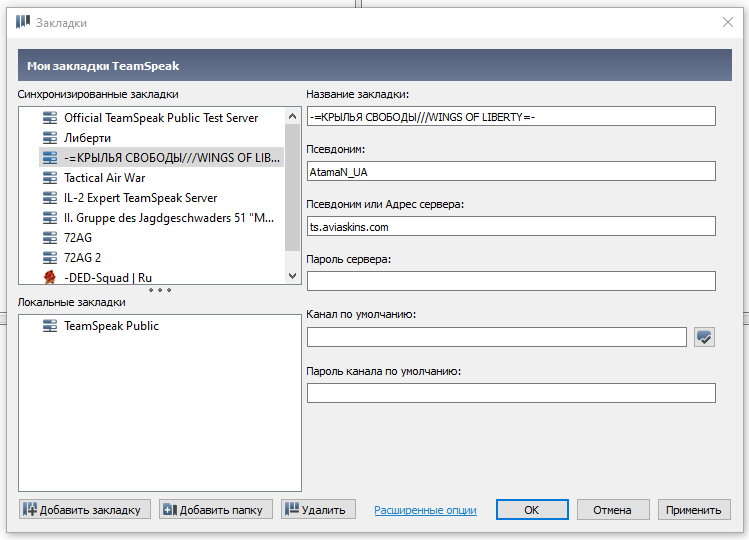Image resolution: width=749 pixels, height=540 pixels.
Task: Select the -=КРЫЛЬЯ СВОБОДЫ///WINGS OF LIB... bookmark
Action: click(x=161, y=158)
